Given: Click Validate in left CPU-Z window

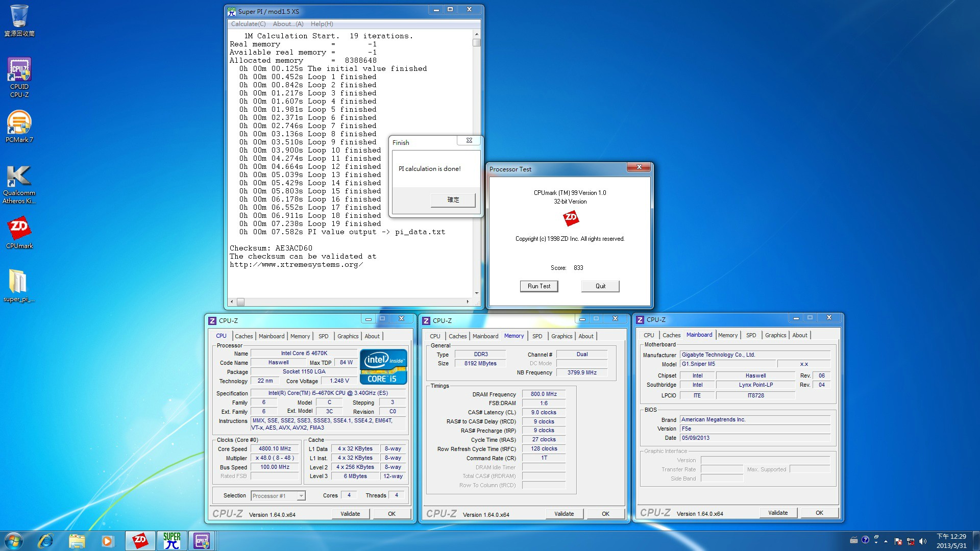Looking at the screenshot, I should coord(350,514).
